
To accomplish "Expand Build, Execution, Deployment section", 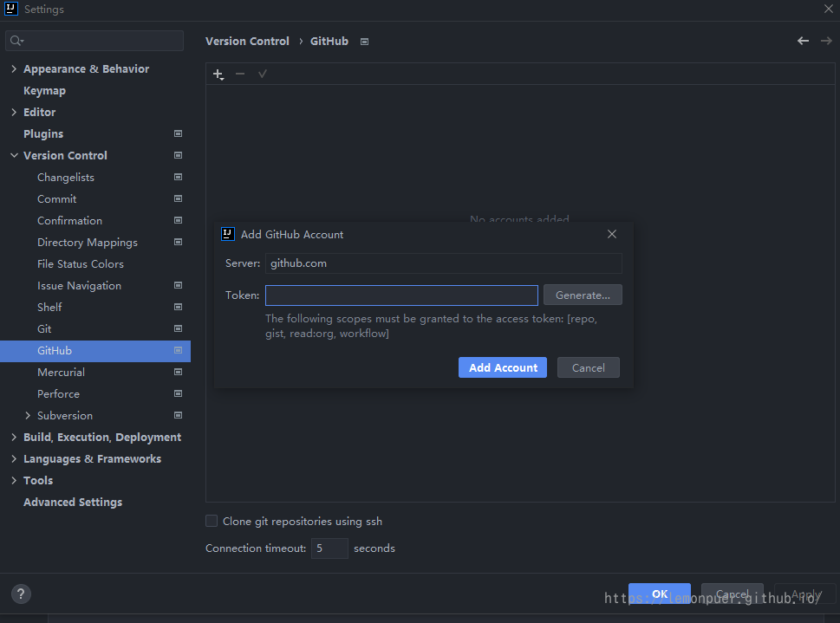I will point(14,437).
